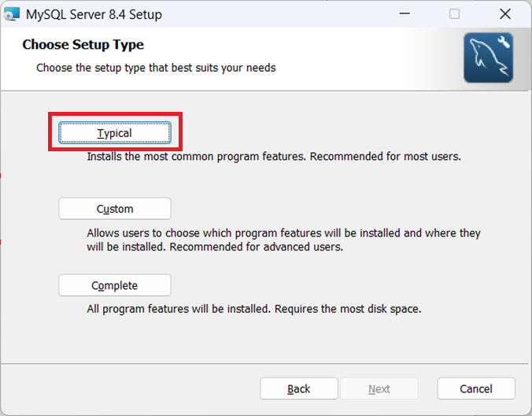Cancel the MySQL Server installation
The image size is (532, 416).
(x=476, y=388)
